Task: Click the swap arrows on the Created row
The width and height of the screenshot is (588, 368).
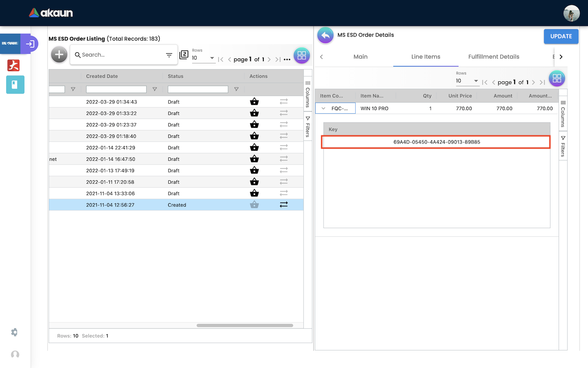Action: point(284,204)
